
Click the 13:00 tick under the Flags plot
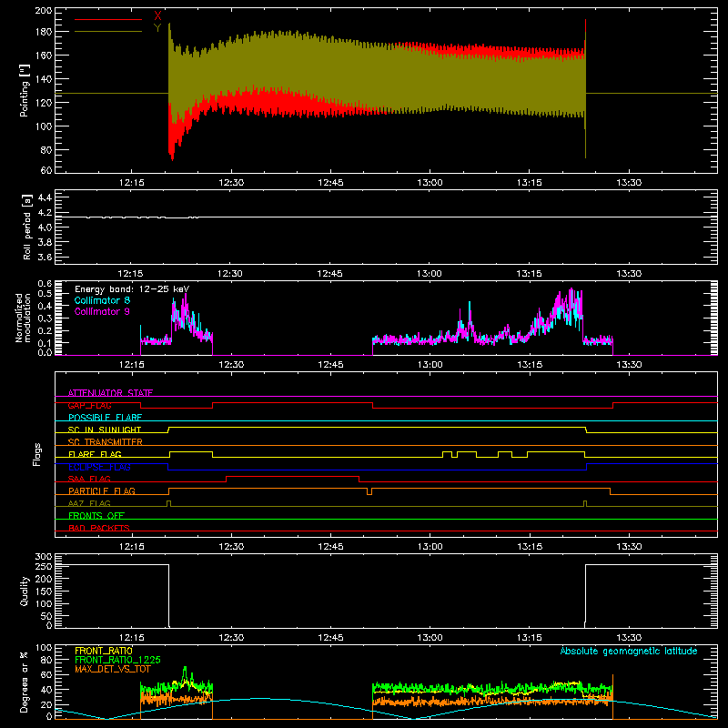[x=430, y=547]
